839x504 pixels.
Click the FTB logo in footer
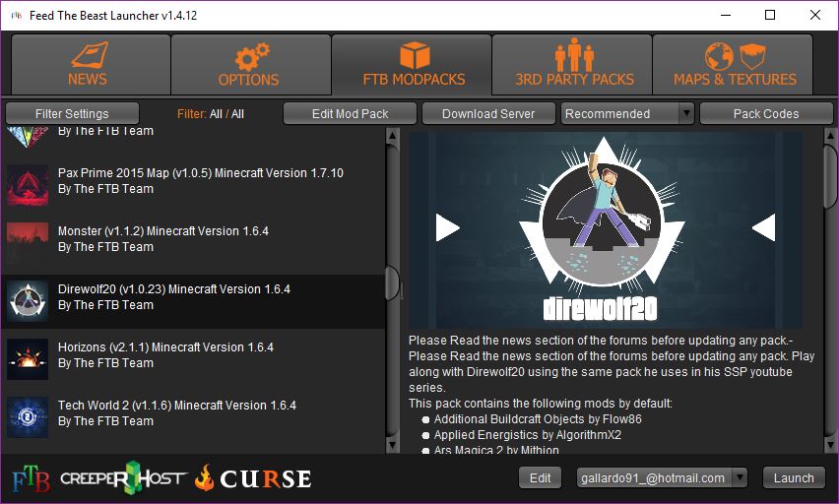(x=32, y=478)
